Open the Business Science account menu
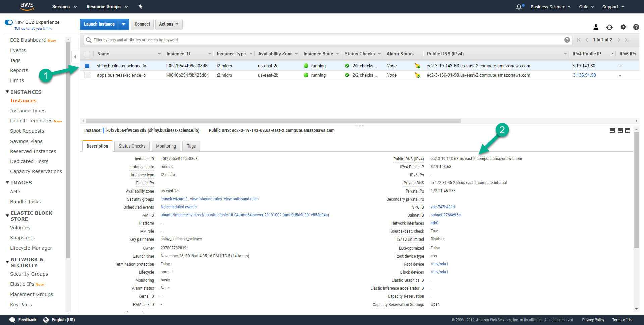Viewport: 644px width, 325px height. (550, 7)
